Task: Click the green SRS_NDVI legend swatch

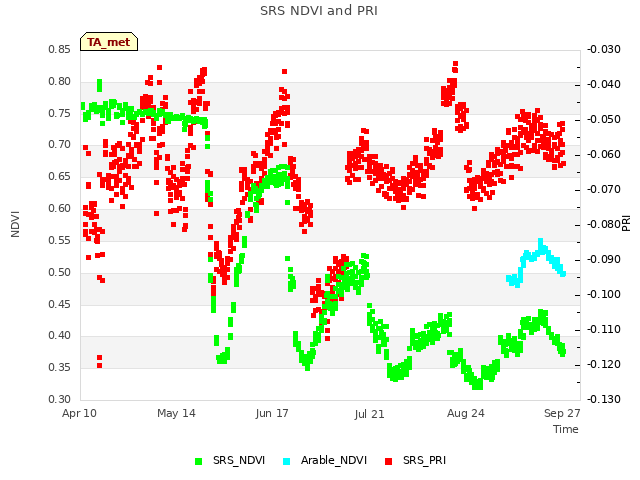Action: 198,461
